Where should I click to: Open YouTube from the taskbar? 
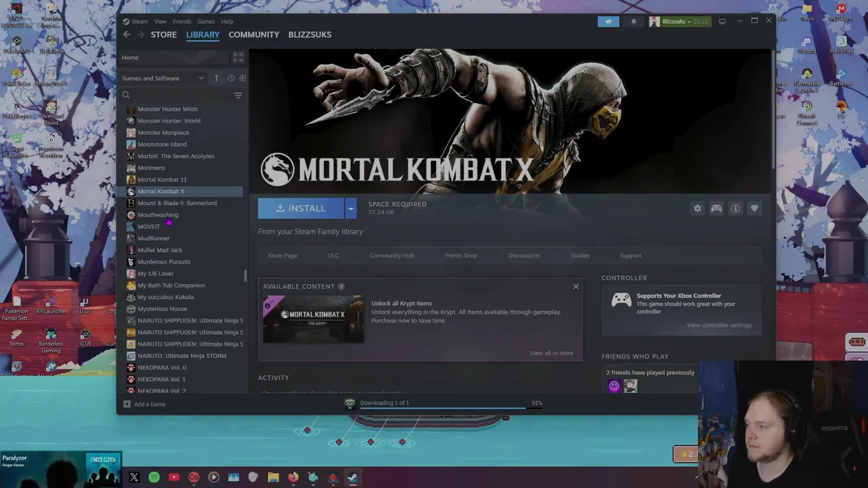tap(174, 477)
